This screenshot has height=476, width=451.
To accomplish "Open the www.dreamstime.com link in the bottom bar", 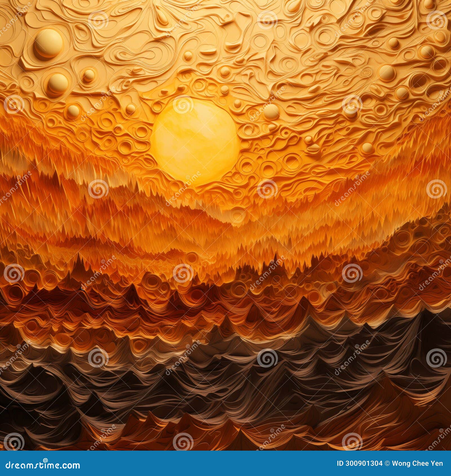I will pyautogui.click(x=42, y=465).
